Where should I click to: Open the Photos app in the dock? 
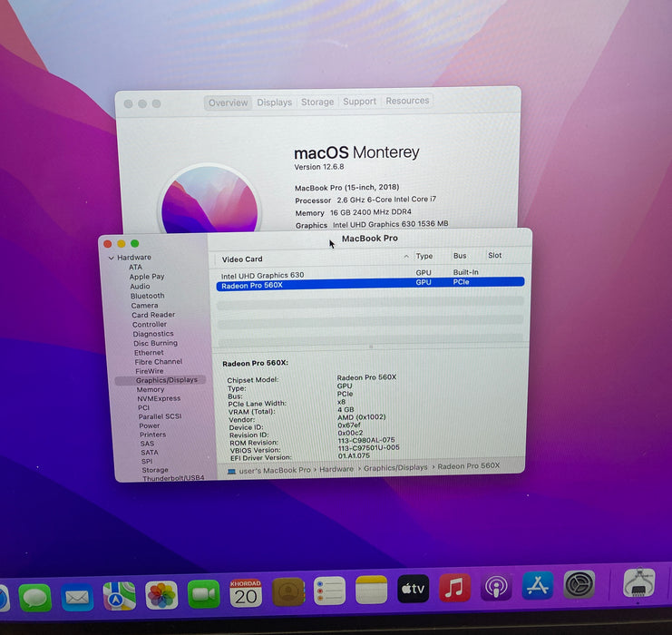161,595
